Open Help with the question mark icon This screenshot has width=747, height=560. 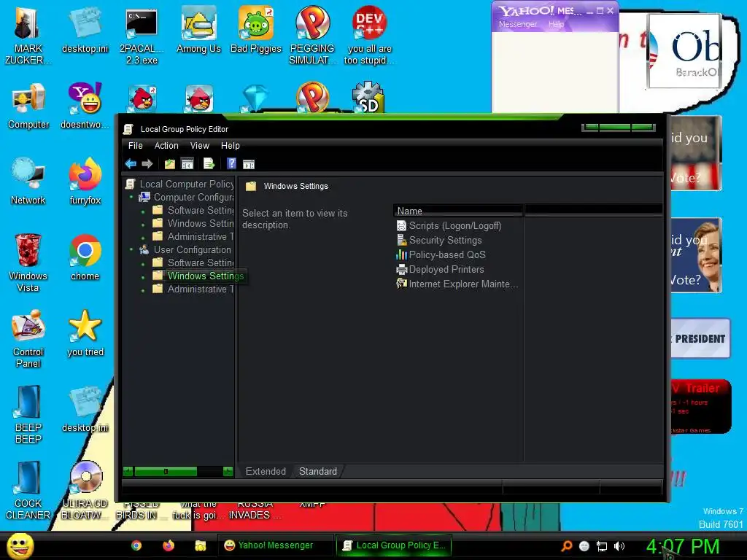pos(231,164)
